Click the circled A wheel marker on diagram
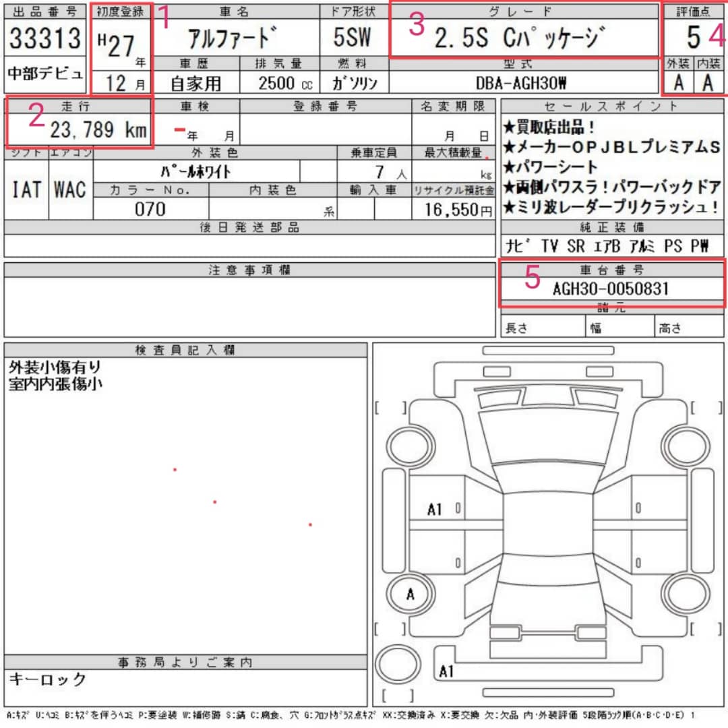The image size is (728, 728). [410, 595]
